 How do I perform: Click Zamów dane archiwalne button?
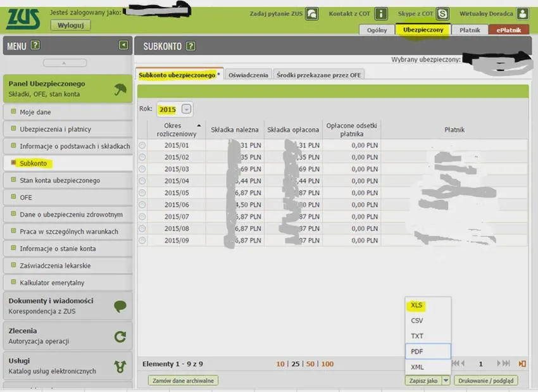183,381
